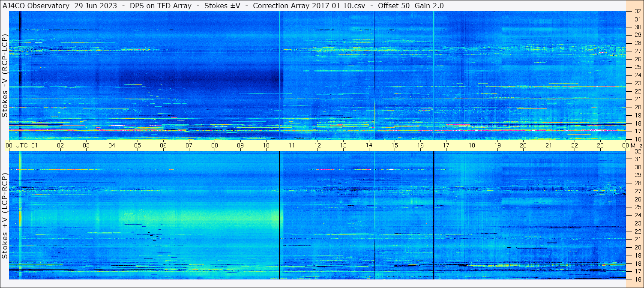Click the "AJ4CO Observatory" title text
This screenshot has width=644, height=288.
(x=36, y=6)
